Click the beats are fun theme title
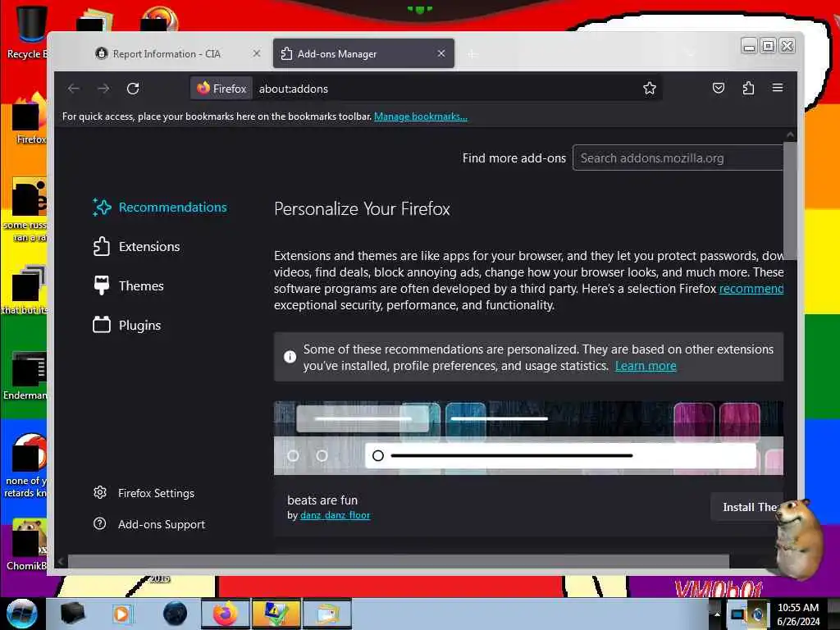 (322, 500)
